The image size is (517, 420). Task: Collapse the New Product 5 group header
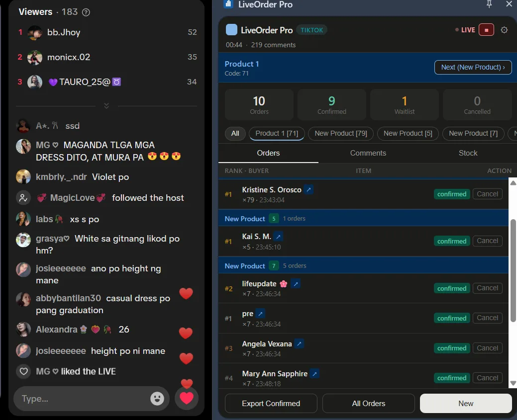(x=363, y=219)
